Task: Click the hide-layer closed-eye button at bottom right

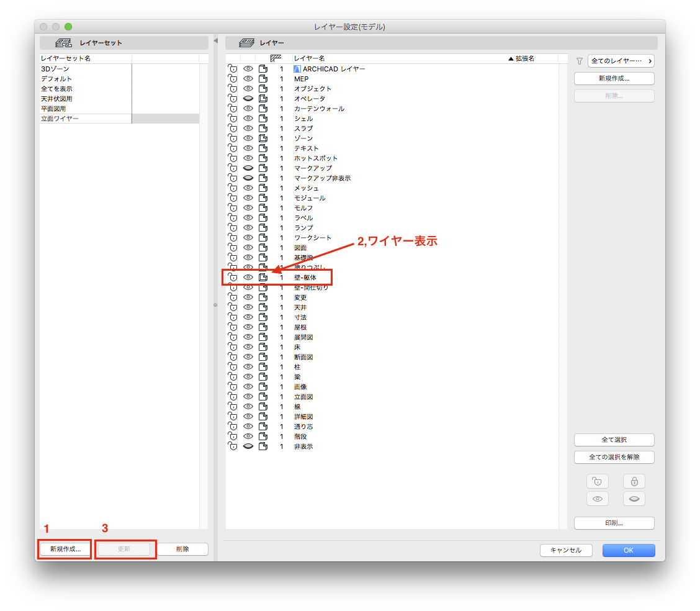Action: (634, 499)
